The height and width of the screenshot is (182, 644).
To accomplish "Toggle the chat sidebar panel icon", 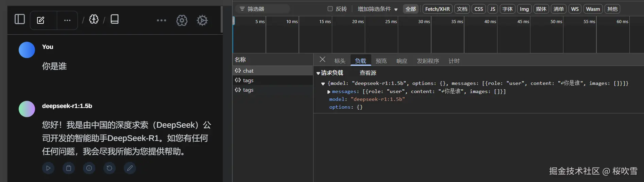I will tap(20, 19).
